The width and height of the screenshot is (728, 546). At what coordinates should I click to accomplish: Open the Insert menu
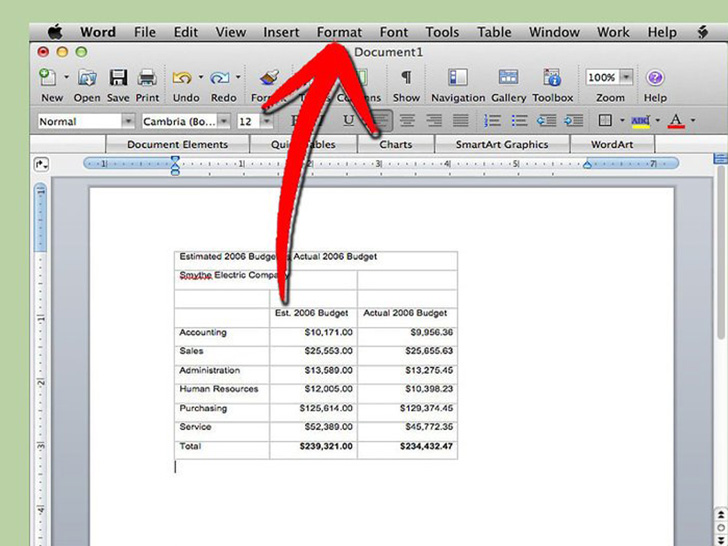(x=281, y=32)
